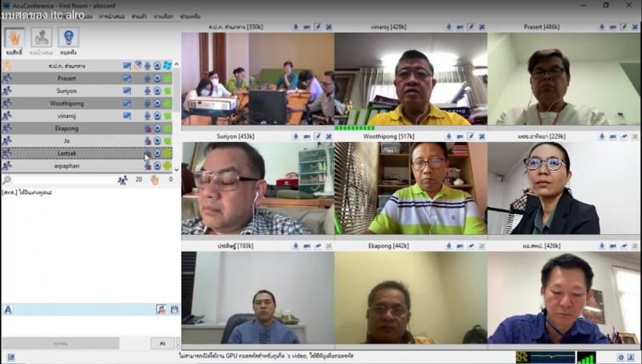
Task: Select ส.ป.ก. ส่วนกลาง in participant list
Action: point(67,66)
